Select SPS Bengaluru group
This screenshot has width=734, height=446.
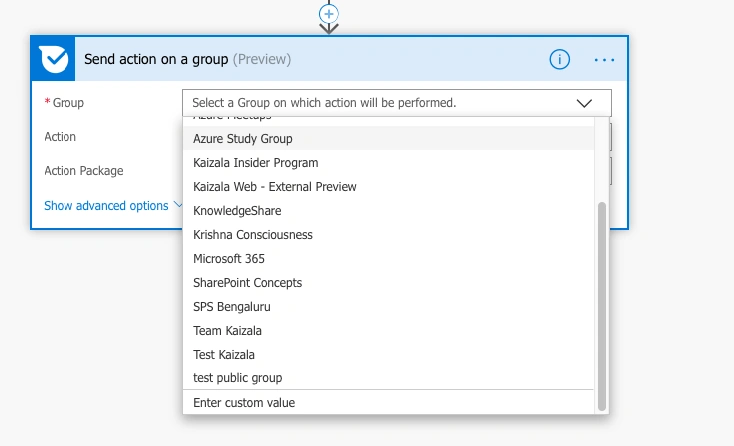click(389, 307)
